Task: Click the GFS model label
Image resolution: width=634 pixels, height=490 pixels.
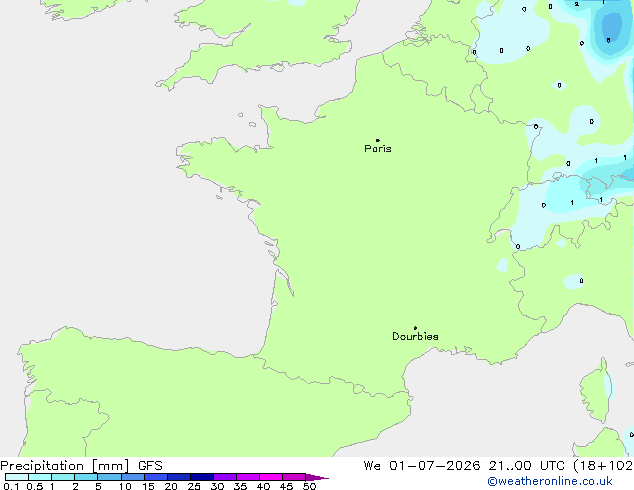Action: coord(150,466)
